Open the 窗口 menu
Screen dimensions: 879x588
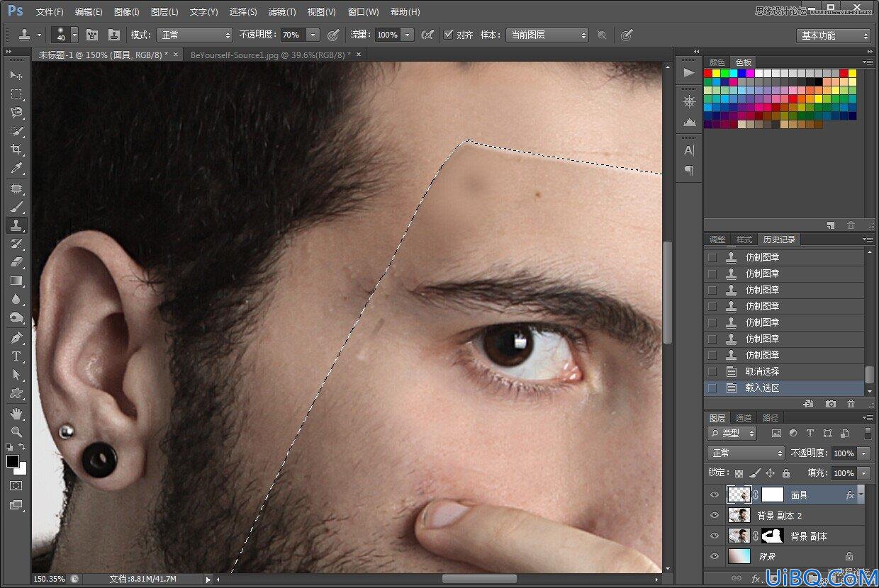click(x=364, y=12)
